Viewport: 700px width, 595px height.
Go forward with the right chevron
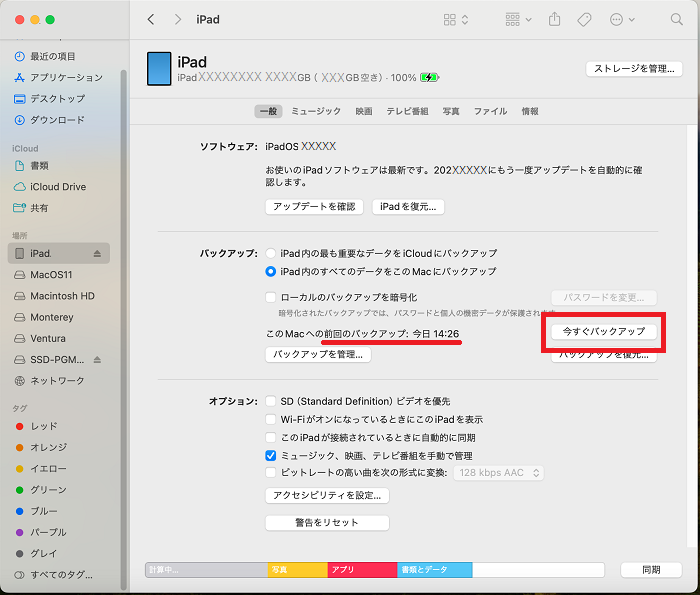pos(178,19)
